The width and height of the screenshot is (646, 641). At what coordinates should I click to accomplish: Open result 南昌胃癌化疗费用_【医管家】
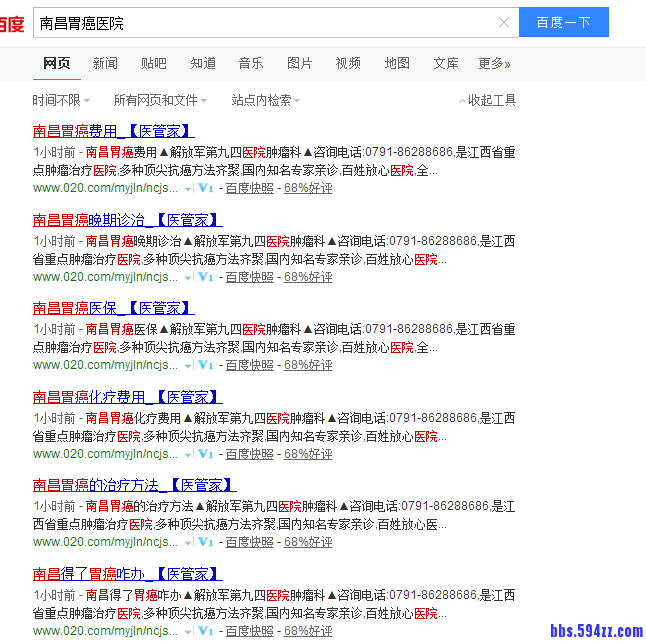[x=128, y=398]
